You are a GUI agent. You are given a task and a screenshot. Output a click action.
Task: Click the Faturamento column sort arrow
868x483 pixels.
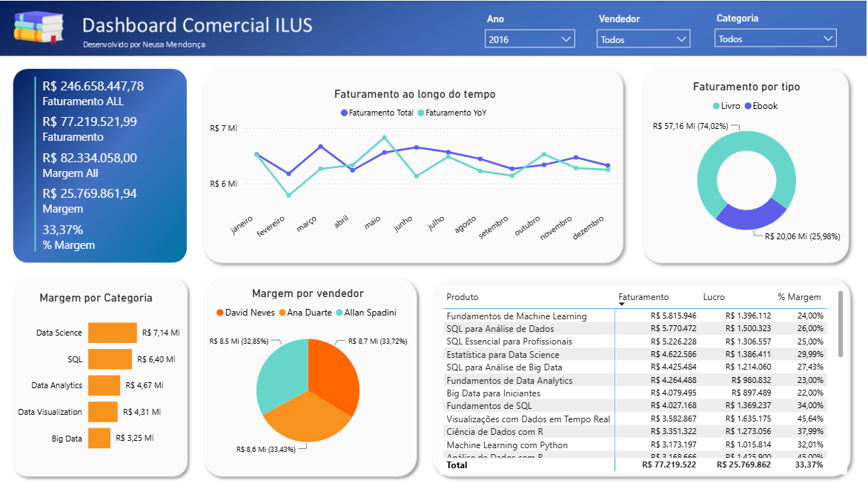click(622, 304)
